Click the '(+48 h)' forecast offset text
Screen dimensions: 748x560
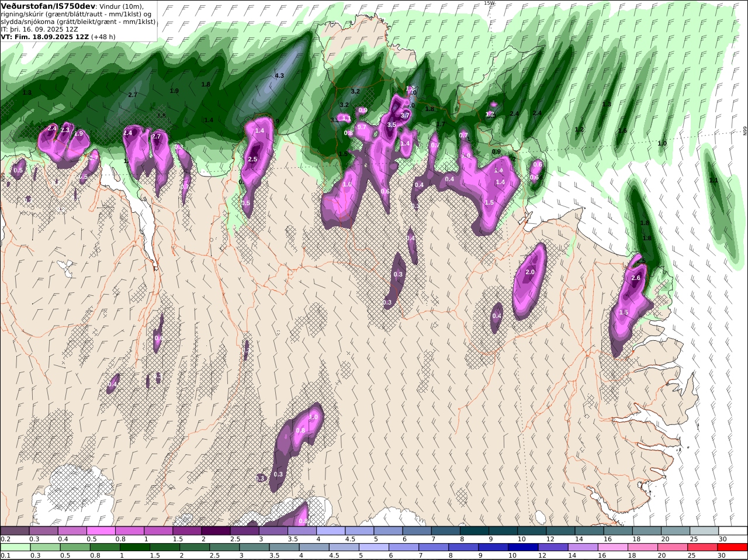[103, 36]
